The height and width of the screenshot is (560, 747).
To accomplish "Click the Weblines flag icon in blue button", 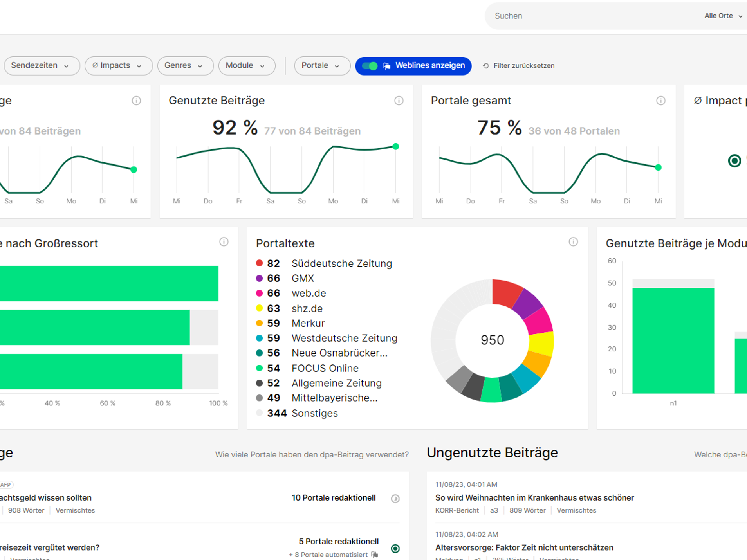I will pos(387,66).
